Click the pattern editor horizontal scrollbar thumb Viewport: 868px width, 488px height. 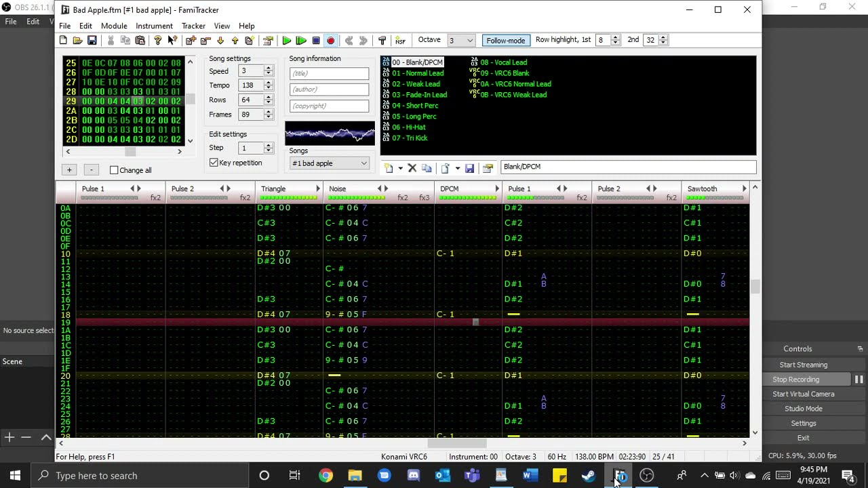coord(456,443)
